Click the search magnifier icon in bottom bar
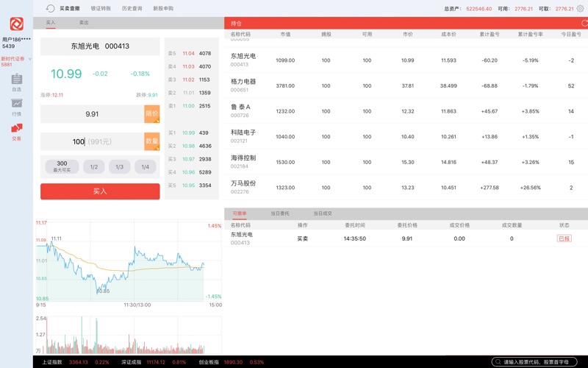Image resolution: width=588 pixels, height=368 pixels. point(498,362)
